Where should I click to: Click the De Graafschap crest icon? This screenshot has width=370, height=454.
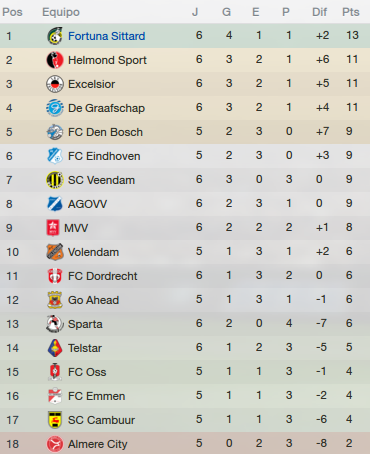(55, 108)
